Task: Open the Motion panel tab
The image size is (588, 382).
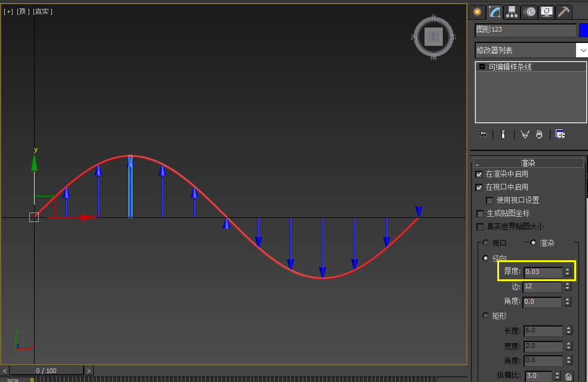Action: point(529,12)
